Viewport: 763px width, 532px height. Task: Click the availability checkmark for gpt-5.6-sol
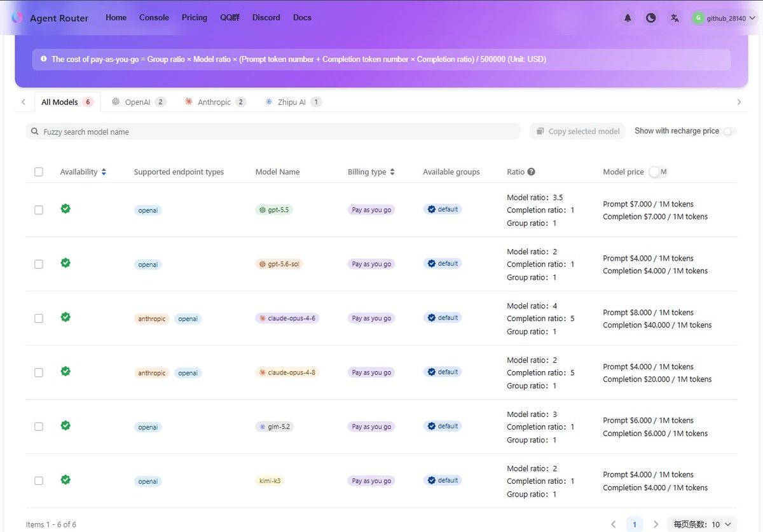point(65,263)
